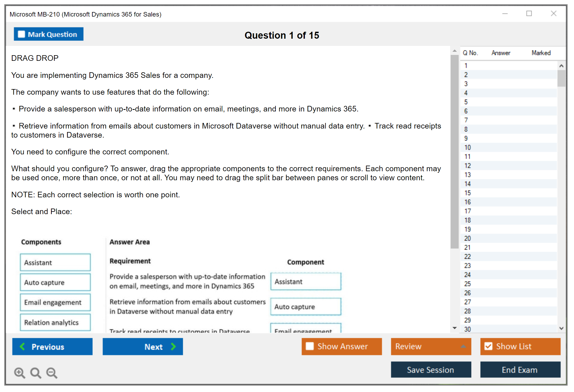Select question 10 in the list
Screen dimensions: 574x392
pyautogui.click(x=467, y=147)
